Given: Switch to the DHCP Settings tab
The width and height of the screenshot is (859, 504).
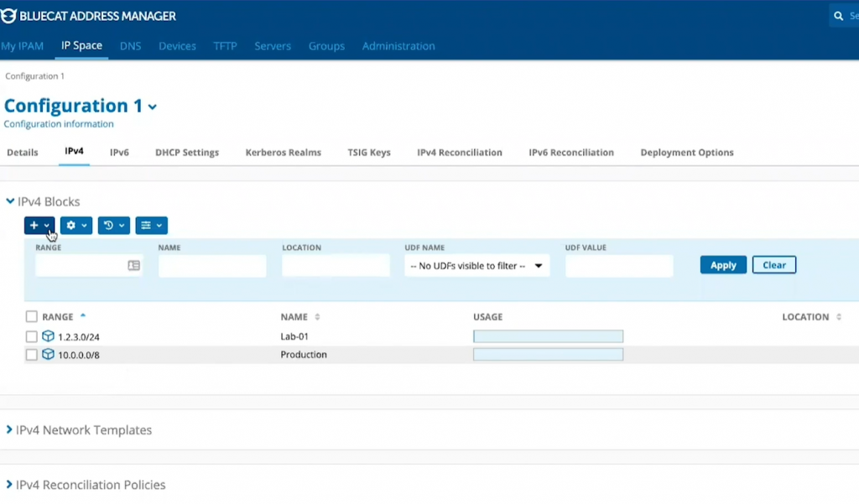Looking at the screenshot, I should pyautogui.click(x=186, y=153).
